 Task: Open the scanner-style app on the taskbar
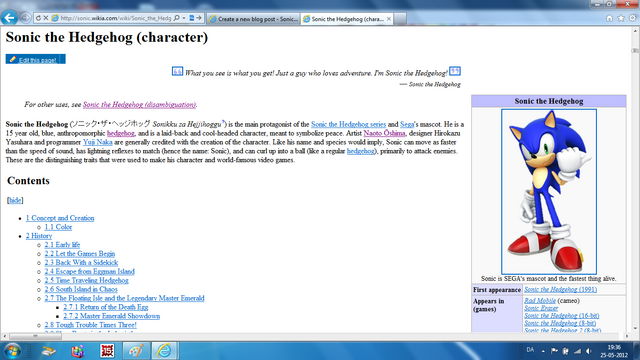[49, 351]
